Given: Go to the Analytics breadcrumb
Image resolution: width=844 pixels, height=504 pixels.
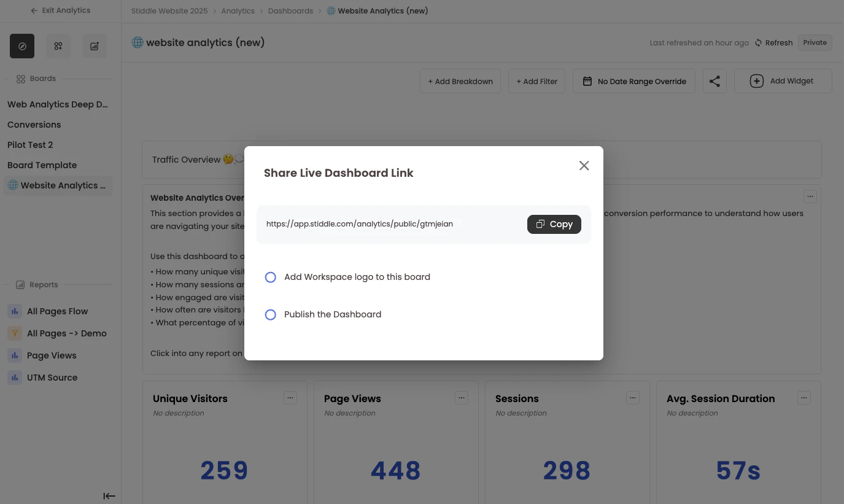Looking at the screenshot, I should [x=238, y=11].
